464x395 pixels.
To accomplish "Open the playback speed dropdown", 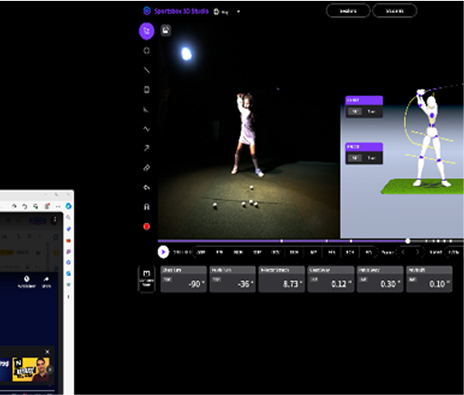I will pyautogui.click(x=454, y=252).
